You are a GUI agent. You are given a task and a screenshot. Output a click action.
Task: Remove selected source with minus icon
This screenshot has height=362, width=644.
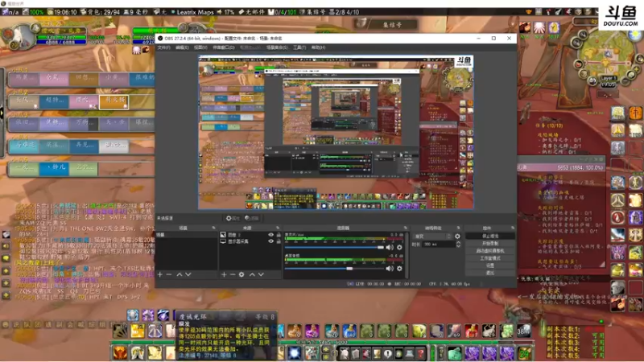pyautogui.click(x=233, y=274)
